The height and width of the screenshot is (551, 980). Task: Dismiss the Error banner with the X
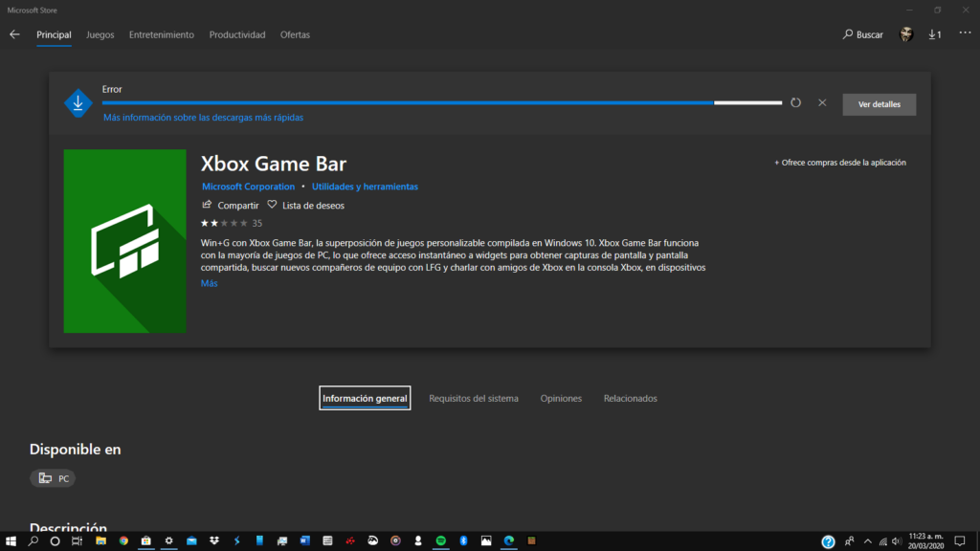[822, 101]
